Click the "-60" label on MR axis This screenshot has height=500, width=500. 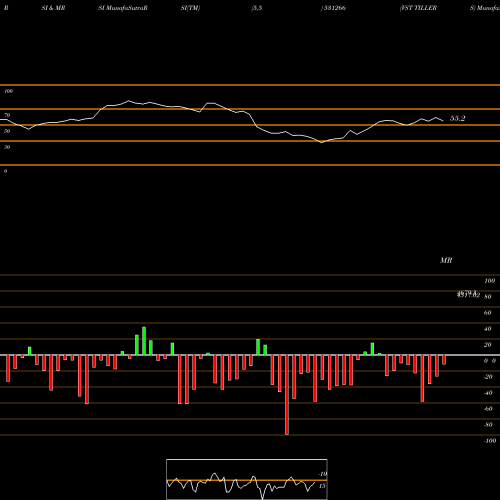[x=488, y=409]
